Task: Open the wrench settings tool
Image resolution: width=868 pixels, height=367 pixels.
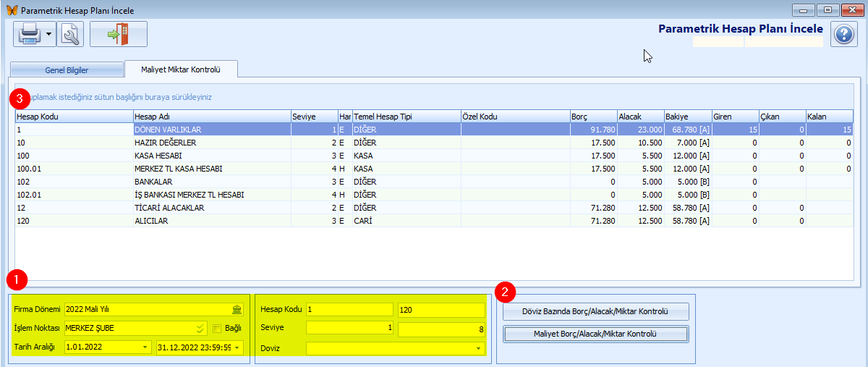Action: coord(70,34)
